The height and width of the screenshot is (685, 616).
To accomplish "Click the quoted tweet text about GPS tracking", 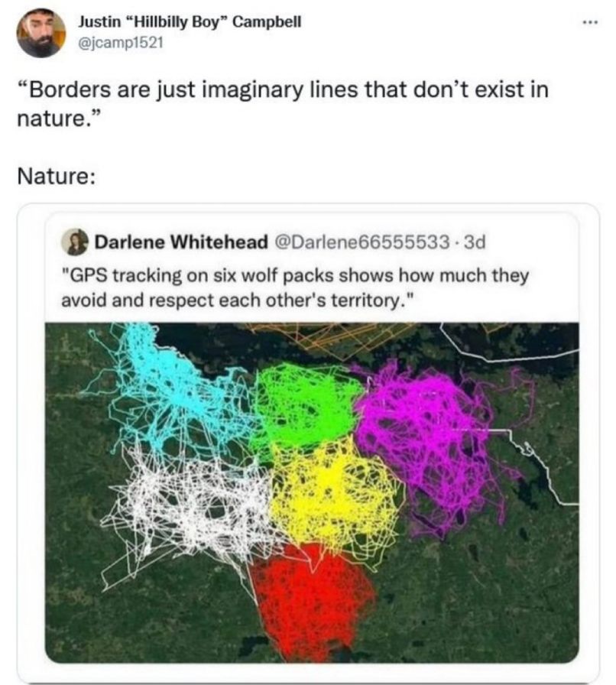I will click(x=295, y=287).
